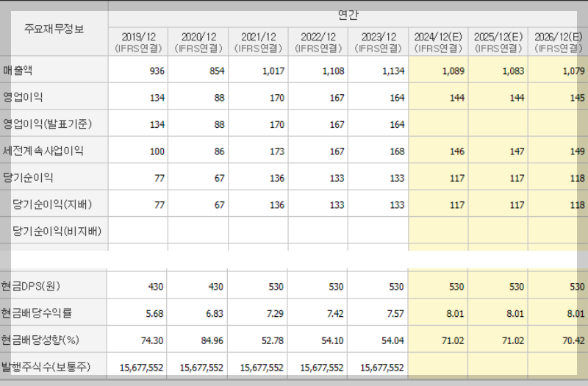Click 현금배당성향 value 54.04 in 2023/12
The width and height of the screenshot is (588, 386).
coord(392,340)
